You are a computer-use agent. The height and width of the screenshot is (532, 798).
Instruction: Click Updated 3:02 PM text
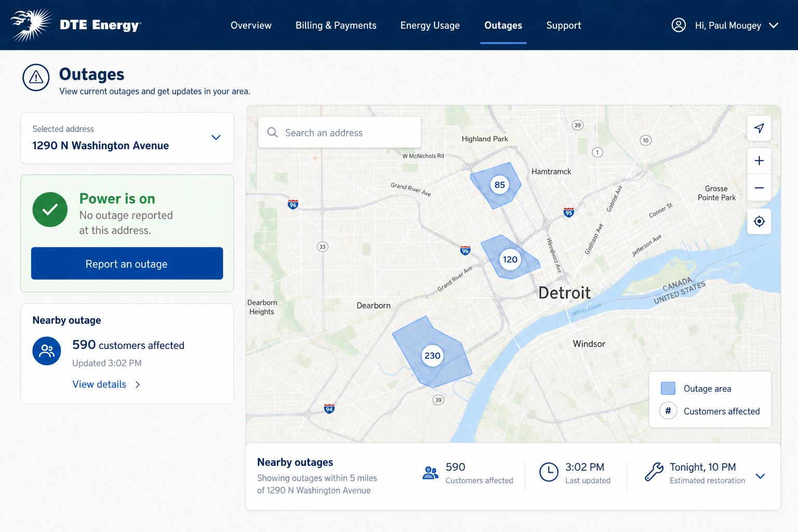point(107,363)
